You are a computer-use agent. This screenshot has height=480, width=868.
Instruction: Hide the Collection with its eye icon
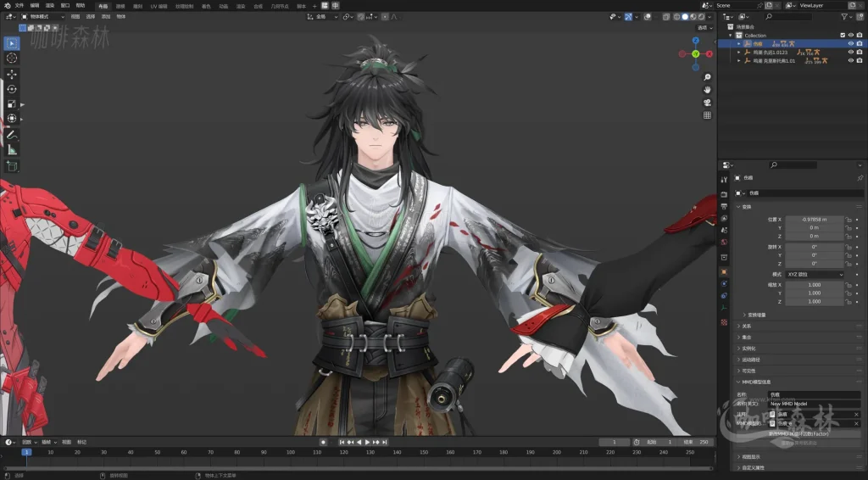pos(851,36)
